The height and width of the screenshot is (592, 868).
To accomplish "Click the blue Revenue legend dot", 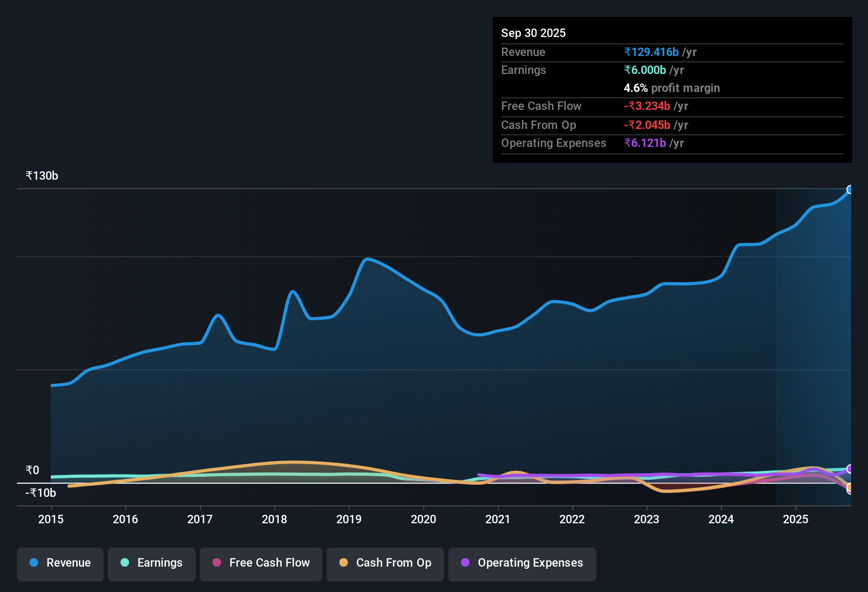I will click(33, 563).
